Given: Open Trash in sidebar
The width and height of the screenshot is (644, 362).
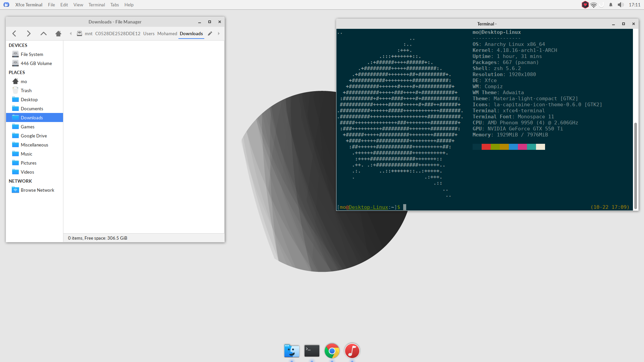Looking at the screenshot, I should coord(35,90).
